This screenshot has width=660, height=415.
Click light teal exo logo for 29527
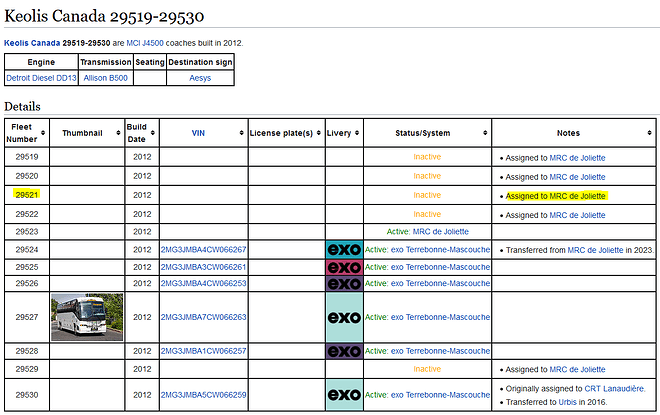(x=344, y=317)
